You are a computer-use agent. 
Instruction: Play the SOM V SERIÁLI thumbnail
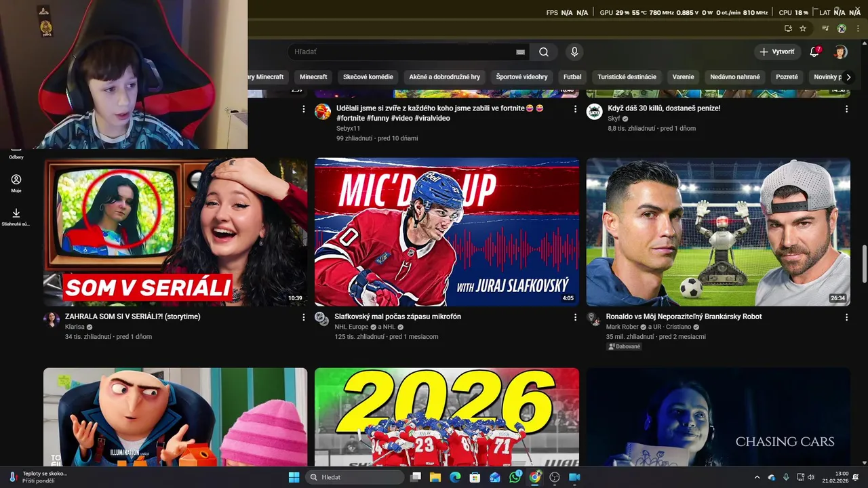coord(176,232)
